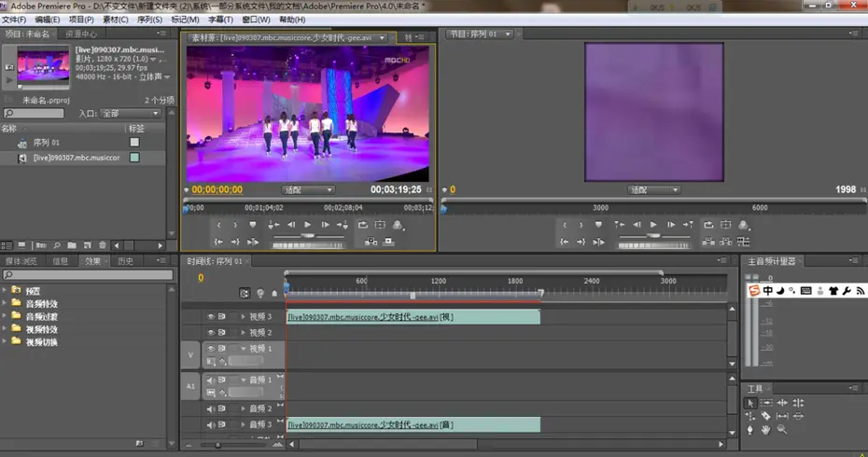Toggle eye visibility of 视频 1 track
This screenshot has height=457, width=868.
pyautogui.click(x=211, y=349)
